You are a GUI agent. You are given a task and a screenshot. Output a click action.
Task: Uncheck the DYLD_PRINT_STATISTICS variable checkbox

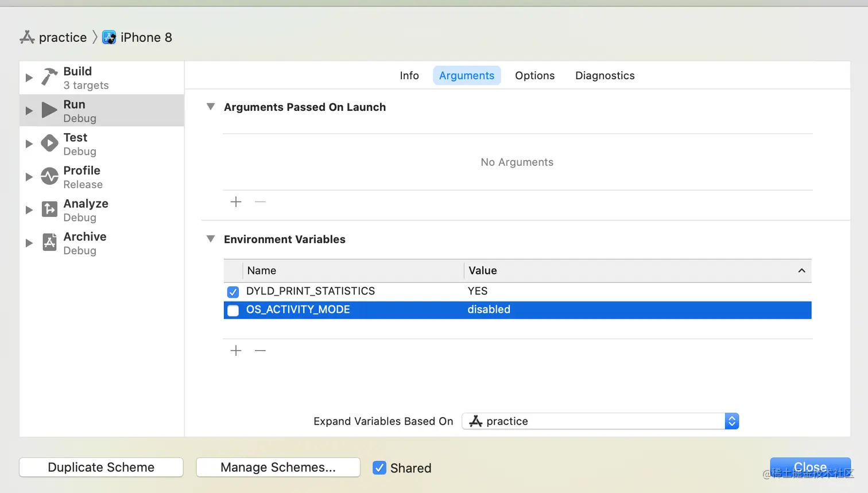pos(233,292)
